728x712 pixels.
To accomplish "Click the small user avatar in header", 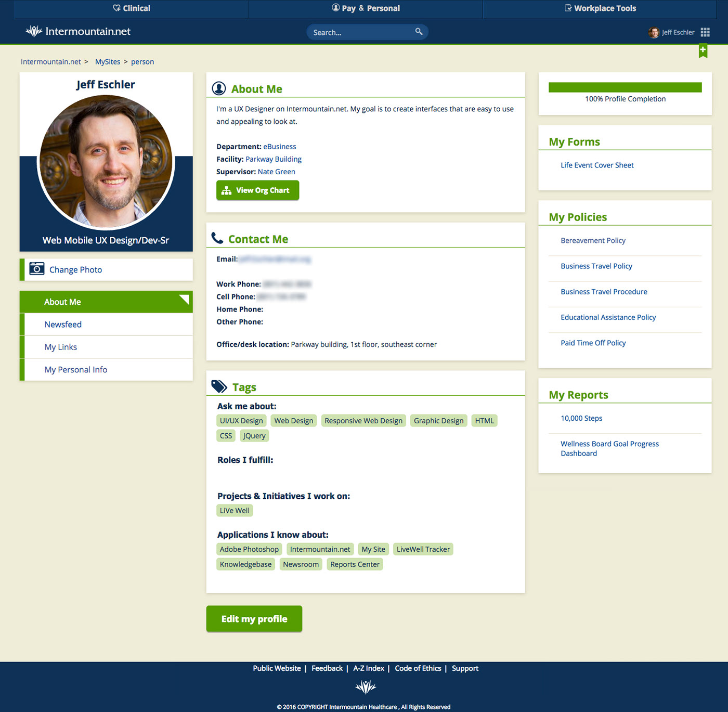I will 654,32.
